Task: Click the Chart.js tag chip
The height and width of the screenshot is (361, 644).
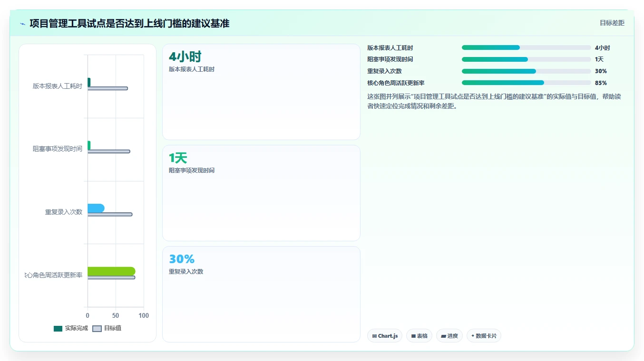Action: pyautogui.click(x=385, y=336)
